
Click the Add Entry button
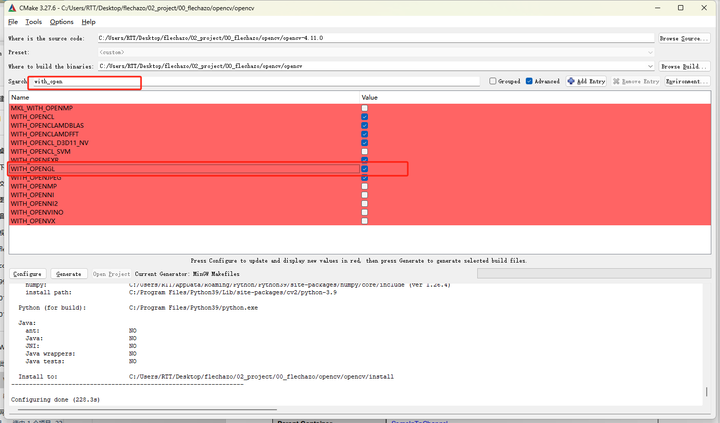(586, 81)
